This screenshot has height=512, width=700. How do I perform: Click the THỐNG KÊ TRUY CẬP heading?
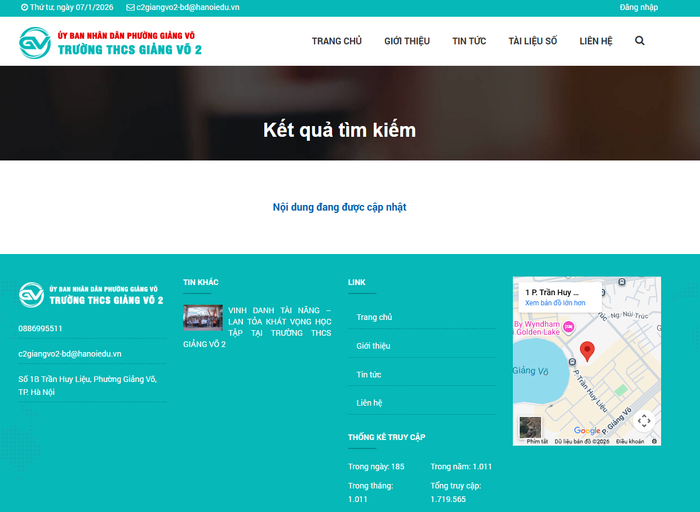[x=387, y=437]
